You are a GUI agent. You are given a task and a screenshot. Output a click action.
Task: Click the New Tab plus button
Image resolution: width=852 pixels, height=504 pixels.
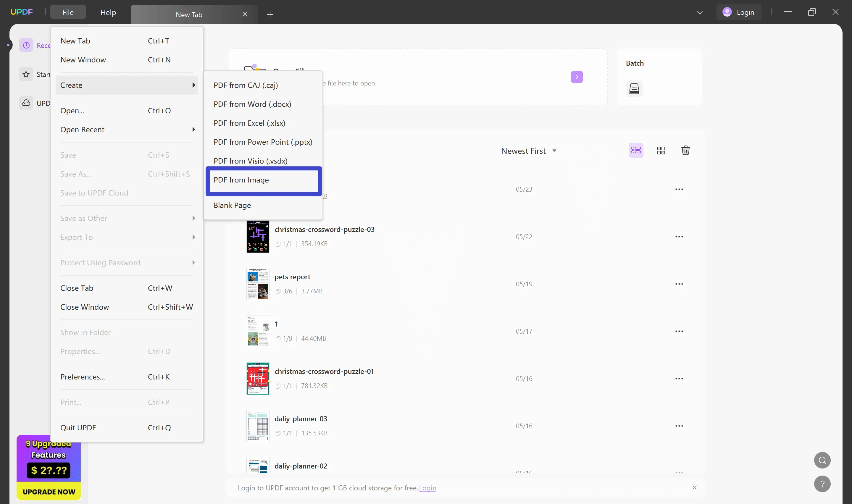270,14
